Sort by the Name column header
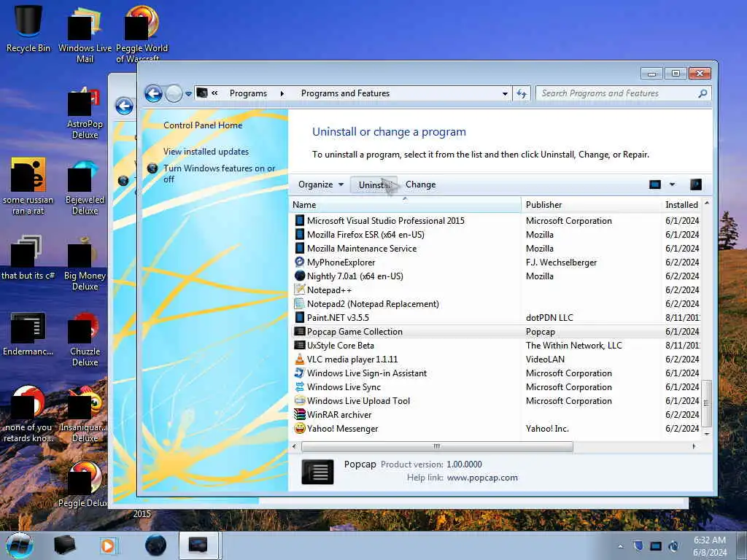This screenshot has width=747, height=560. click(x=405, y=205)
